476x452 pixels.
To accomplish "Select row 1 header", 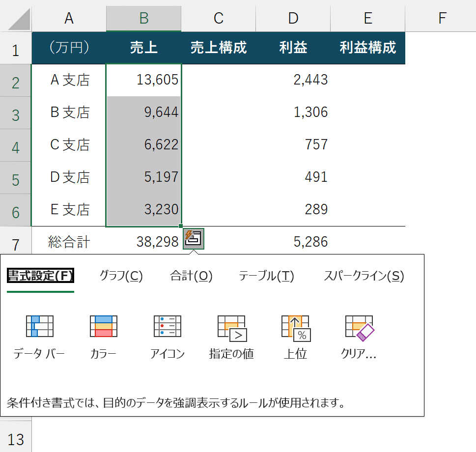I will click(16, 48).
